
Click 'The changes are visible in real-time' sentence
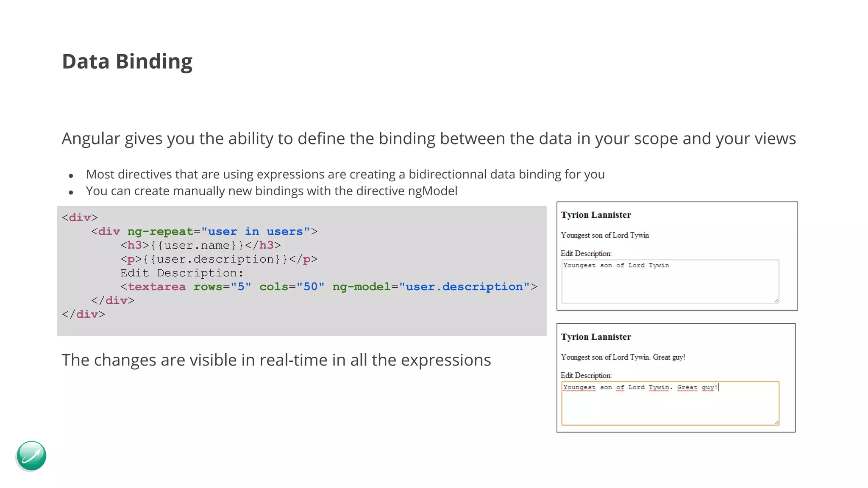pos(276,360)
